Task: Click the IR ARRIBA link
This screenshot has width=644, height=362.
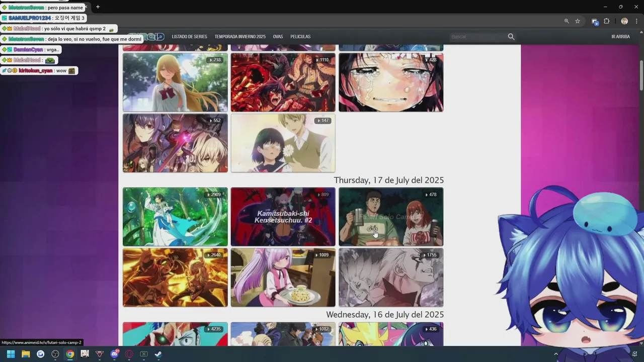Action: pyautogui.click(x=620, y=37)
